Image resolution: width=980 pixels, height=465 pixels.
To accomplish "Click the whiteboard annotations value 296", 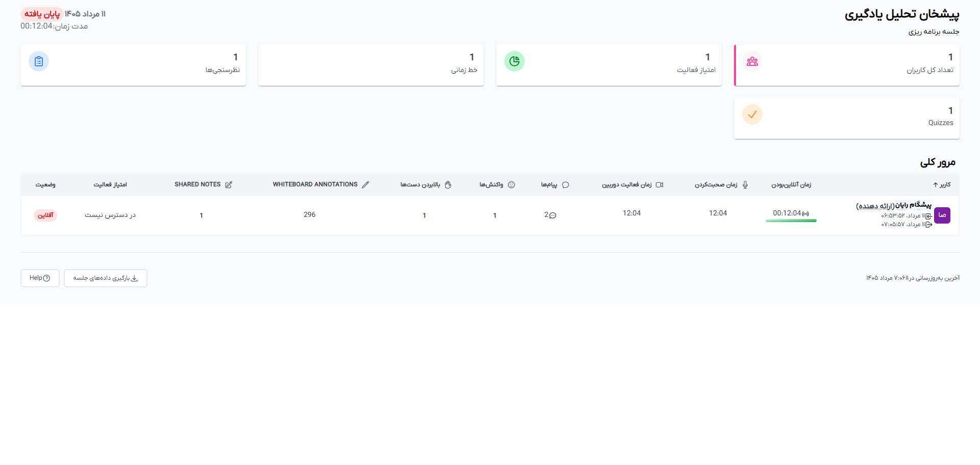I will click(x=309, y=215).
